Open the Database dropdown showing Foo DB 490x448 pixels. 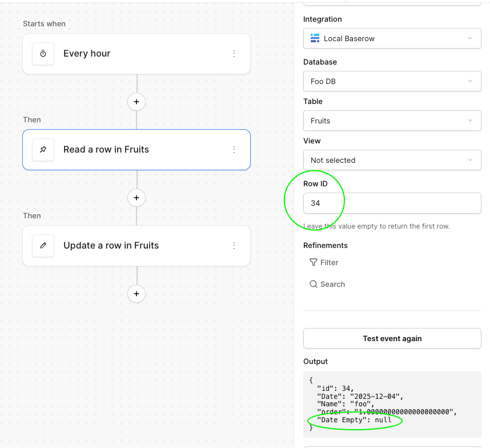coord(392,81)
